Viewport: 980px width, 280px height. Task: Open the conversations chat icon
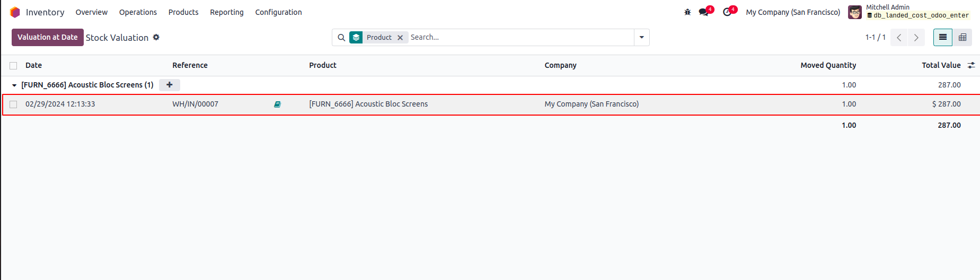(704, 12)
